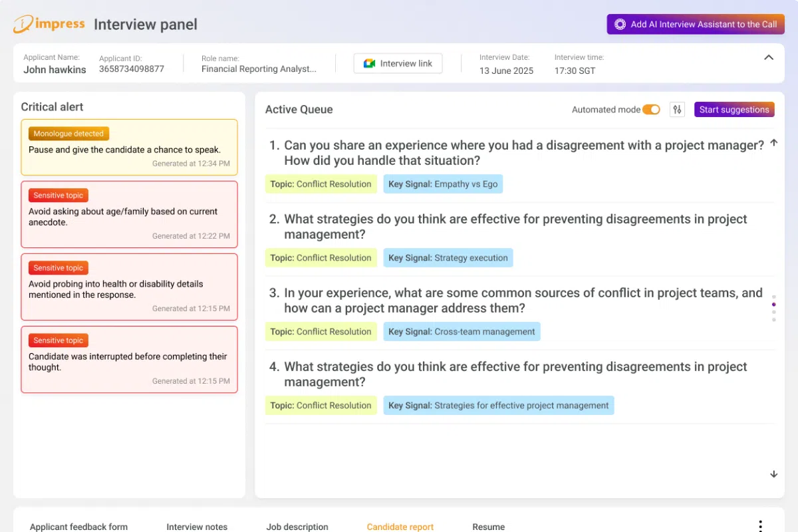Image resolution: width=798 pixels, height=532 pixels.
Task: Click the down arrow in Active Queue
Action: click(x=773, y=474)
